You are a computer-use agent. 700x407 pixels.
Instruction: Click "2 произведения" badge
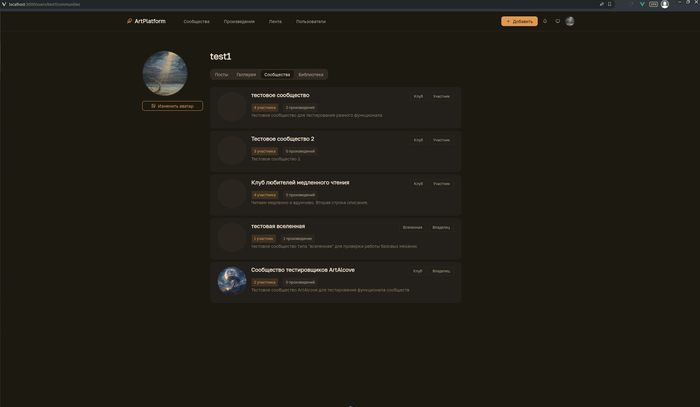pyautogui.click(x=300, y=108)
